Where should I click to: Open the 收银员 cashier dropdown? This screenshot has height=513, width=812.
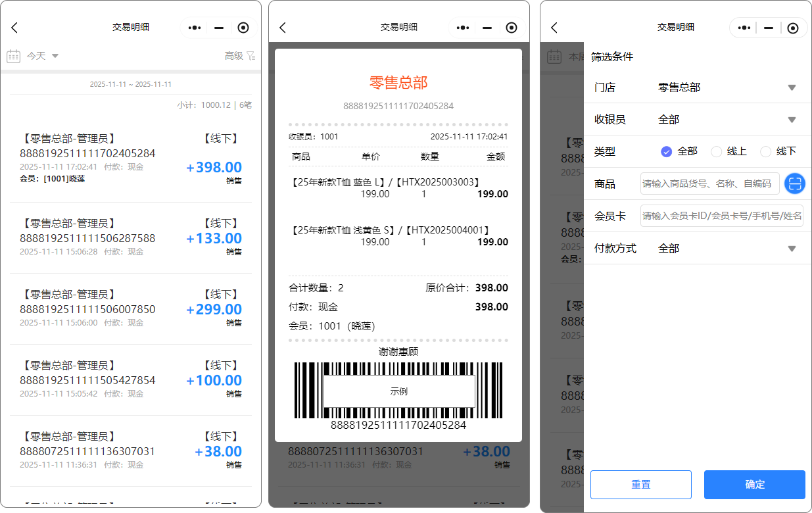[x=792, y=120]
